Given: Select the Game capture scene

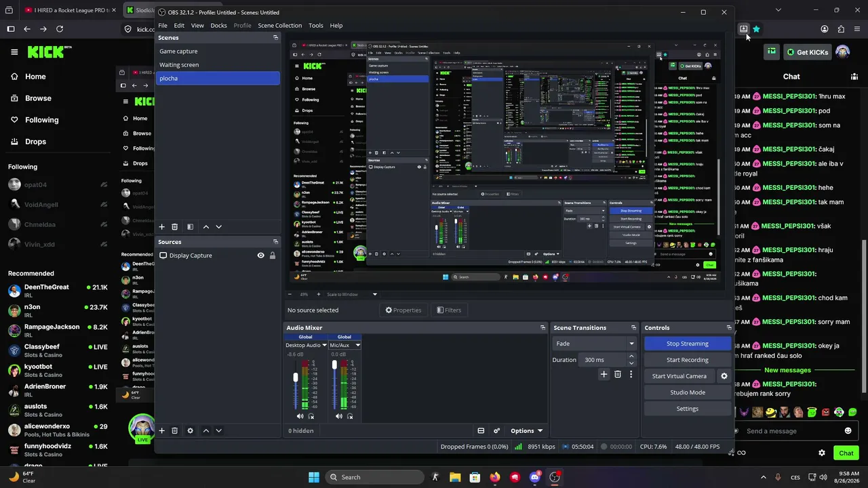Looking at the screenshot, I should coord(218,51).
